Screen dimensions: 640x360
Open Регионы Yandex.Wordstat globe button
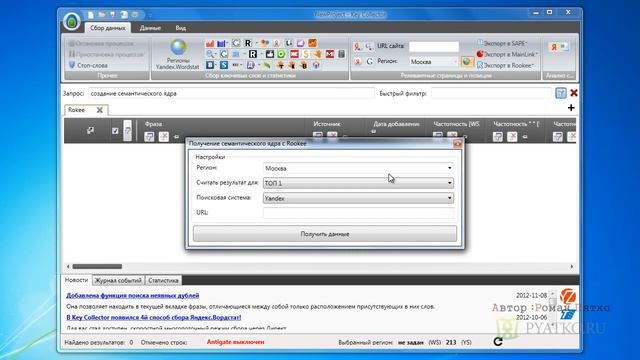coord(178,54)
